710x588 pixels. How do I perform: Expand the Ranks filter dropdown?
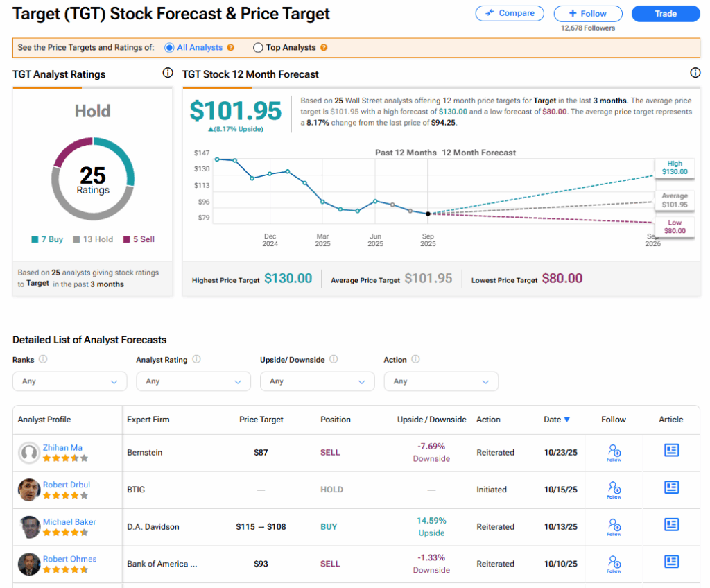pos(69,381)
